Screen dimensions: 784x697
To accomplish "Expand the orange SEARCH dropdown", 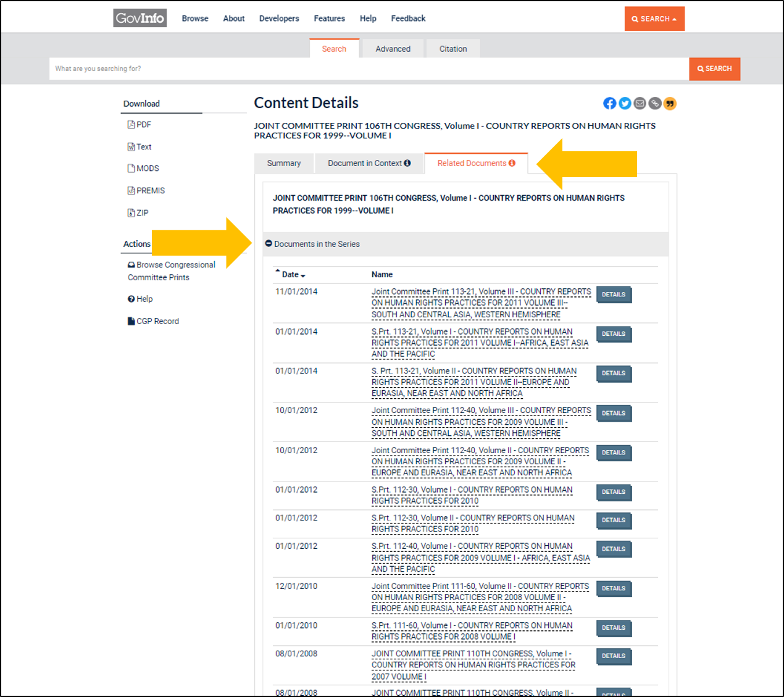I will (x=654, y=19).
